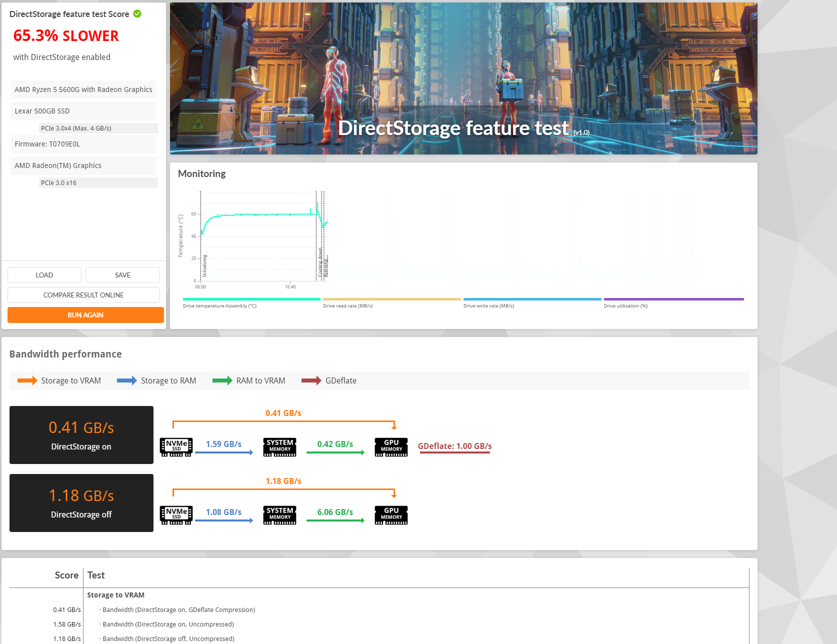Screen dimensions: 837x644
Task: Click the 1.59 GB/s storage to RAM value
Action: [223, 444]
